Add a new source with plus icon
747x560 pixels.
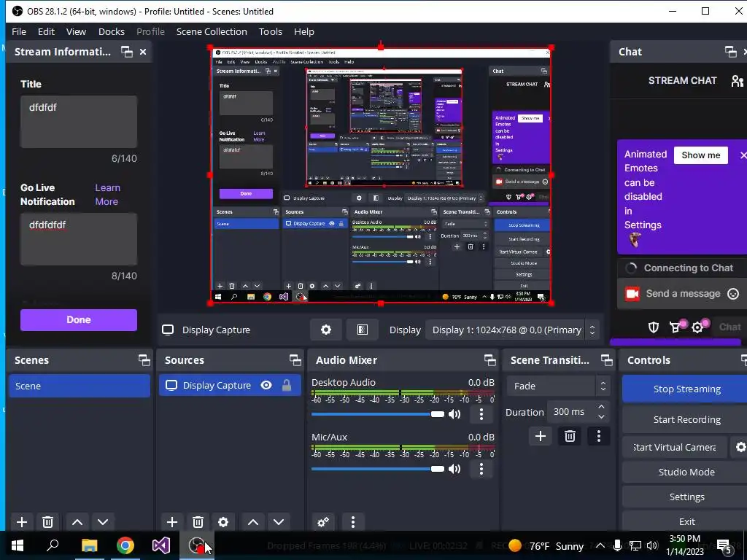click(172, 522)
